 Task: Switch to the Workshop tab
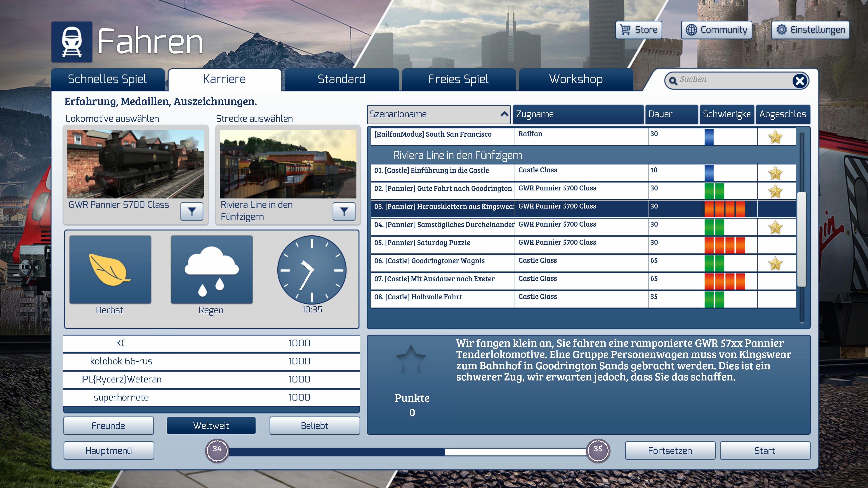[576, 80]
